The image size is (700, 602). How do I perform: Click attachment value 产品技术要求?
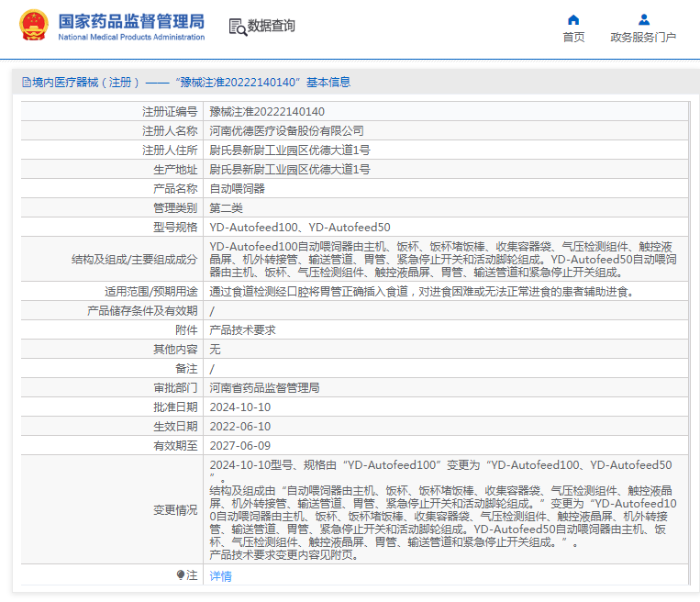coord(242,330)
